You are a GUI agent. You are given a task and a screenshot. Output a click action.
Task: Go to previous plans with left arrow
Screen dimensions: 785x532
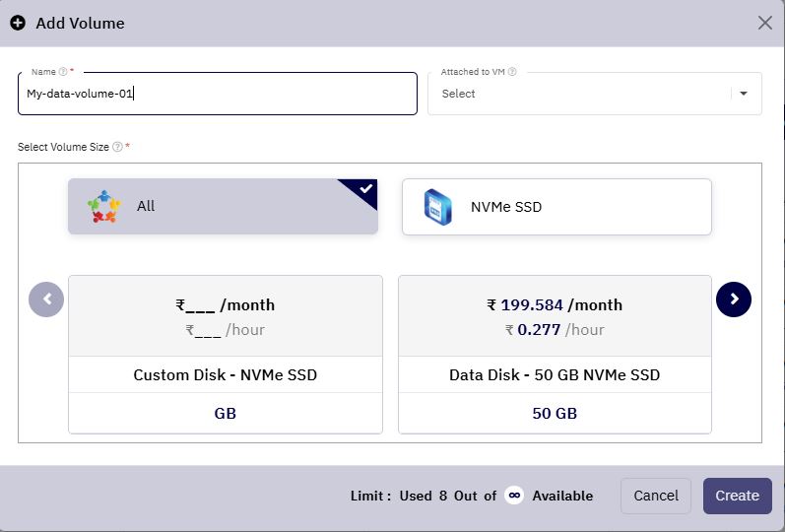[x=46, y=299]
